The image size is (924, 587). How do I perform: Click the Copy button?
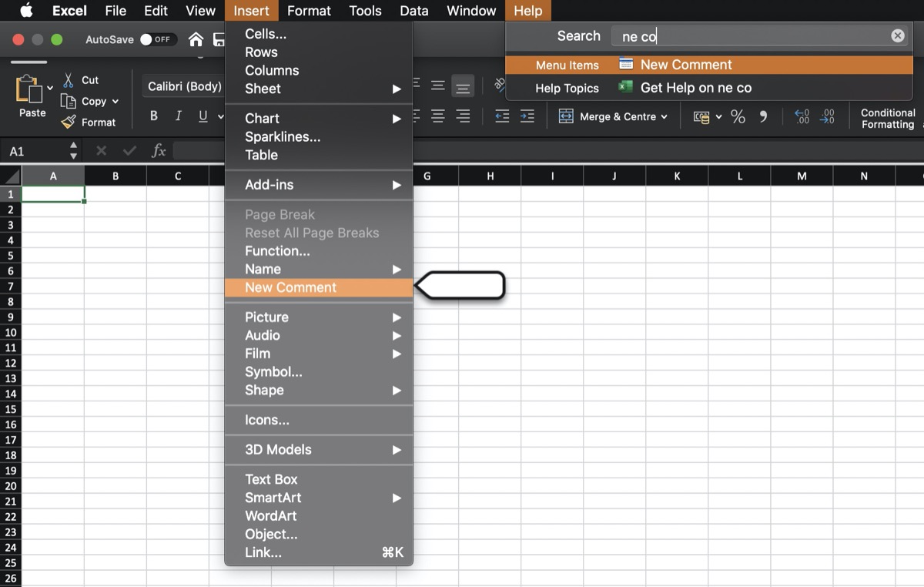point(84,102)
